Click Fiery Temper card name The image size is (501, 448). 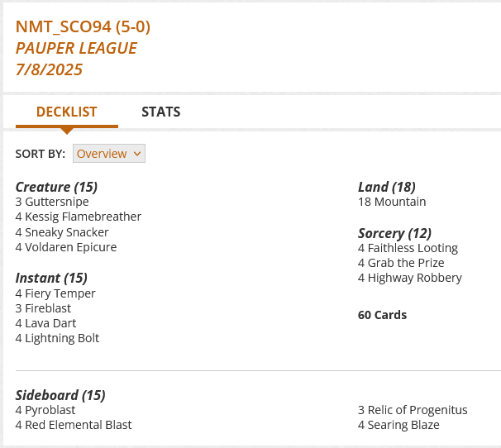[x=60, y=293]
